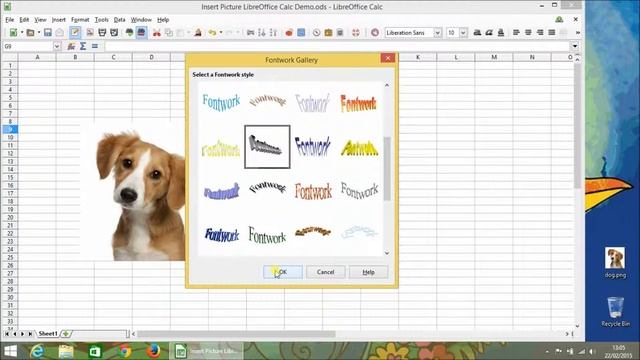Open the Edit menu
The height and width of the screenshot is (360, 640).
tap(24, 20)
